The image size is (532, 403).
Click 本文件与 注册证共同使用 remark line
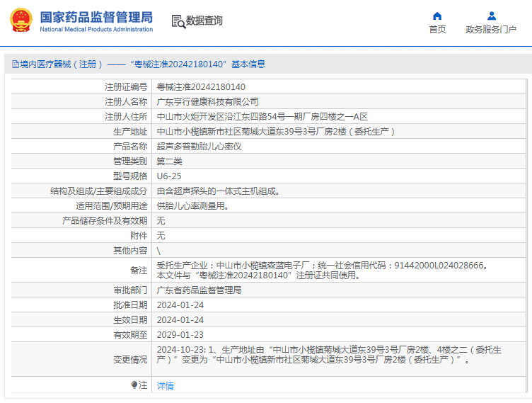tap(258, 276)
